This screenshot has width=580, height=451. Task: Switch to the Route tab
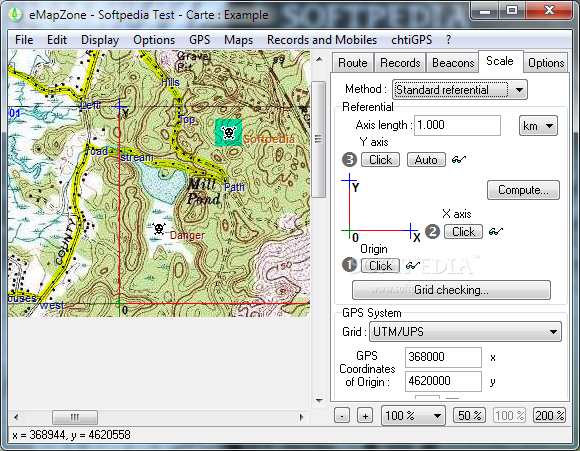353,63
